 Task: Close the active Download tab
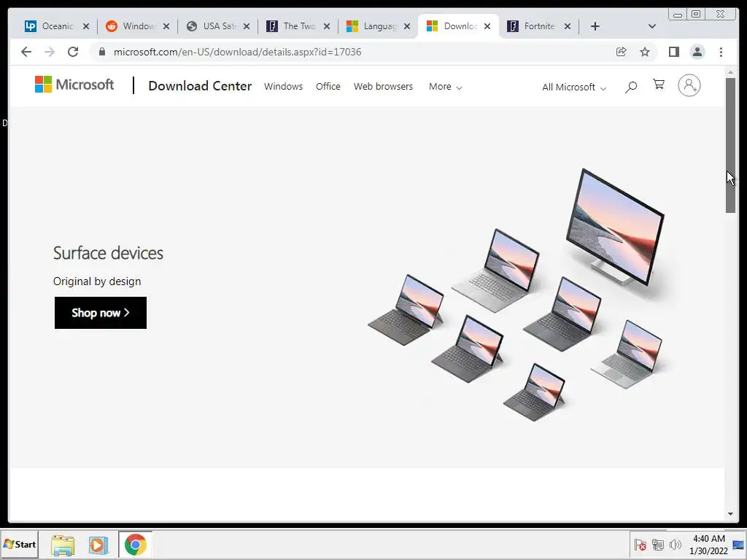tap(487, 26)
